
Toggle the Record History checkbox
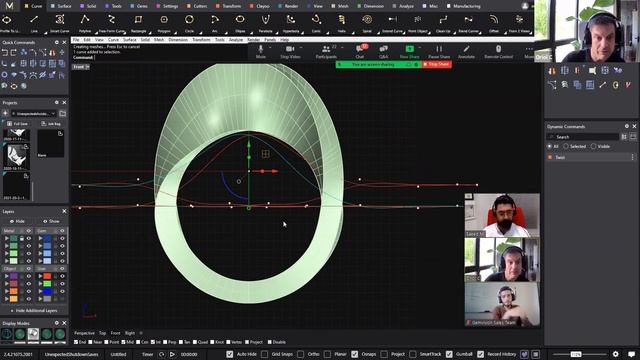480,354
